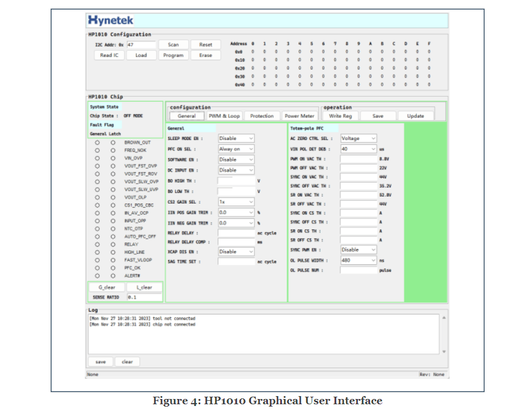
Task: Click the Hynetek logo
Action: (x=110, y=20)
